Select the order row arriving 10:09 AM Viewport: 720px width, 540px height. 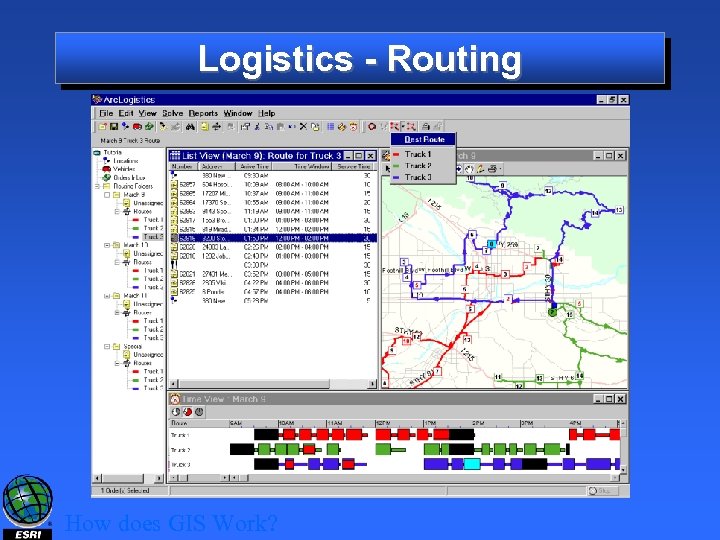click(x=273, y=185)
